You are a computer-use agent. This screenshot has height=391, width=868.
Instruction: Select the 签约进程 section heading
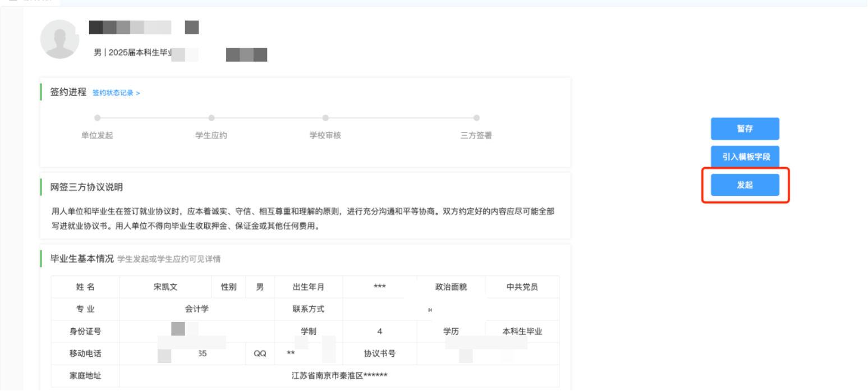coord(68,93)
